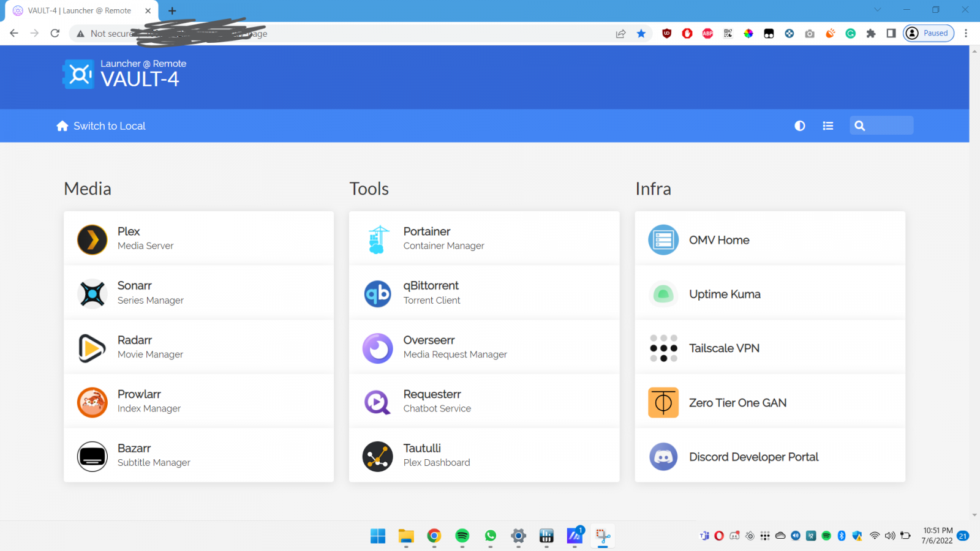
Task: Switch to list layout view icon
Action: 828,126
